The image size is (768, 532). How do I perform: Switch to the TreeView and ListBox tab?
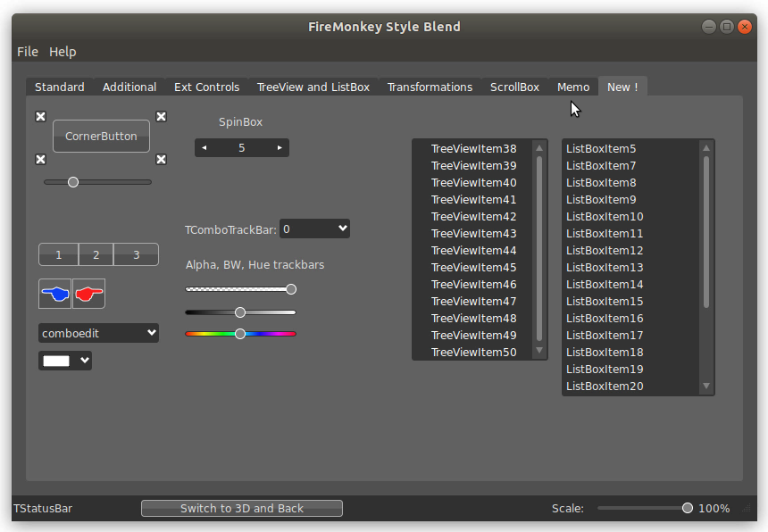[x=313, y=87]
